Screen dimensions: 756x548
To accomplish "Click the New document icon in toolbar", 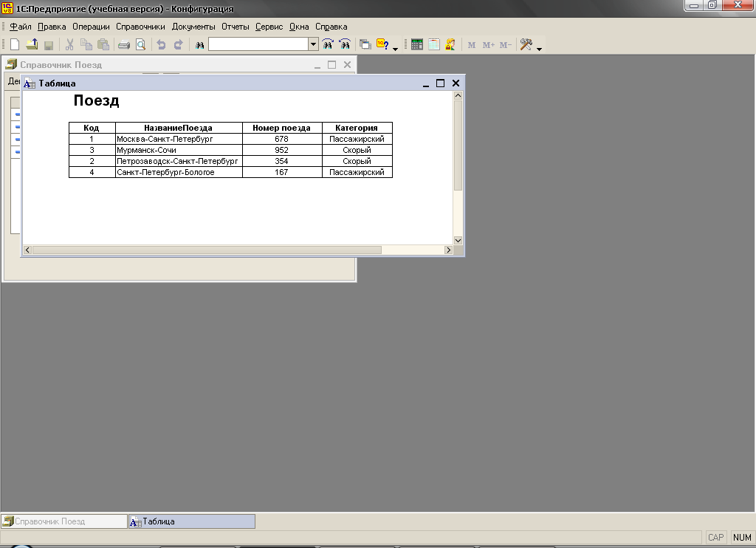I will (x=15, y=45).
